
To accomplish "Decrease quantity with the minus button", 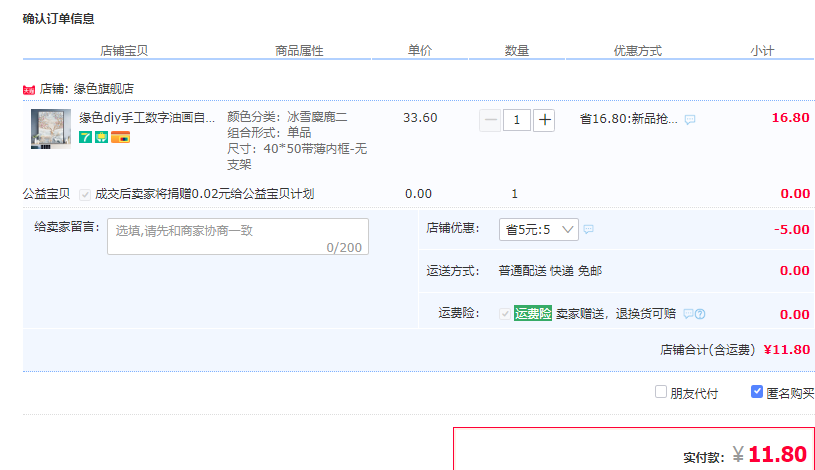I will (490, 120).
